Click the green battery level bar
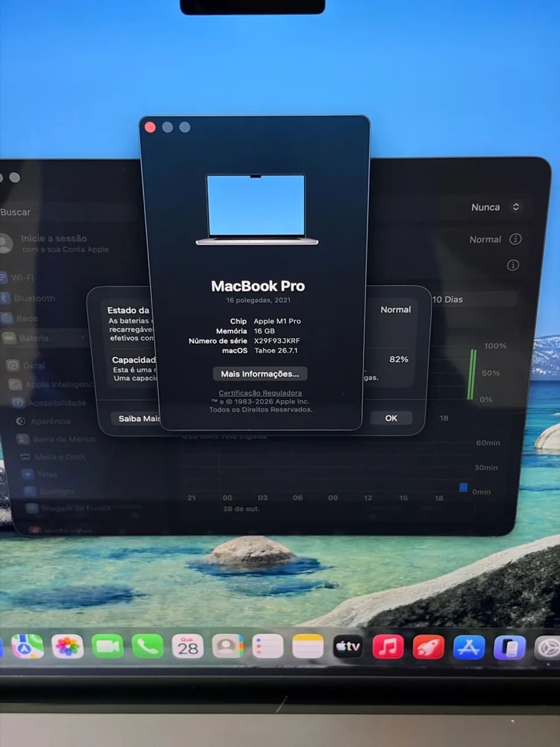560x747 pixels. 472,374
